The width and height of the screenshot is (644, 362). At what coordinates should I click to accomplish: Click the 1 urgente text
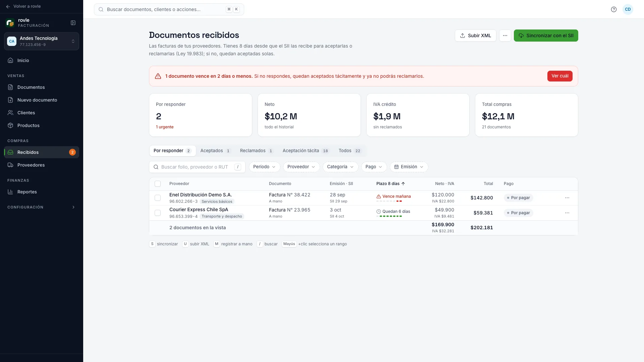coord(165,127)
